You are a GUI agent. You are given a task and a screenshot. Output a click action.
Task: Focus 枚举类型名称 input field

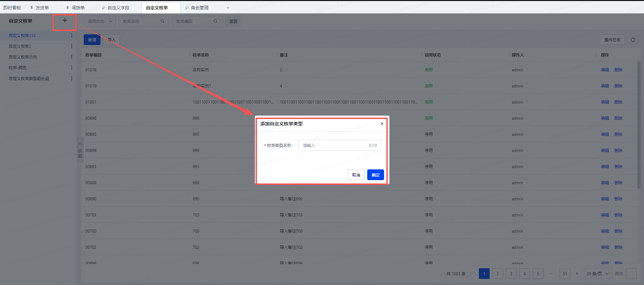(340, 145)
